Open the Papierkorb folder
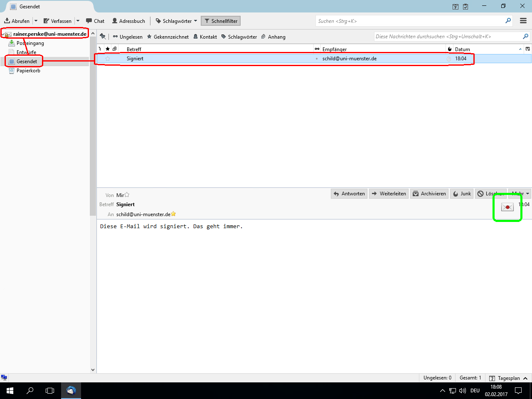The width and height of the screenshot is (532, 399). click(x=28, y=71)
